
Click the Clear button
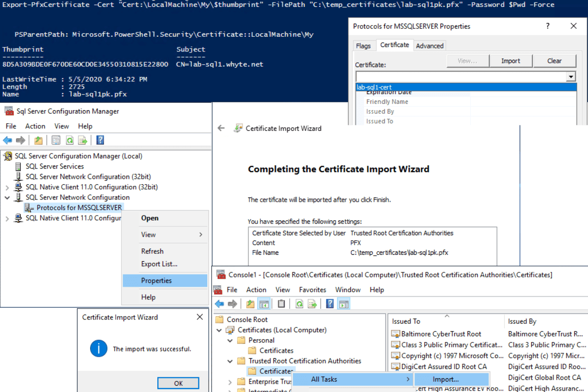tap(555, 61)
